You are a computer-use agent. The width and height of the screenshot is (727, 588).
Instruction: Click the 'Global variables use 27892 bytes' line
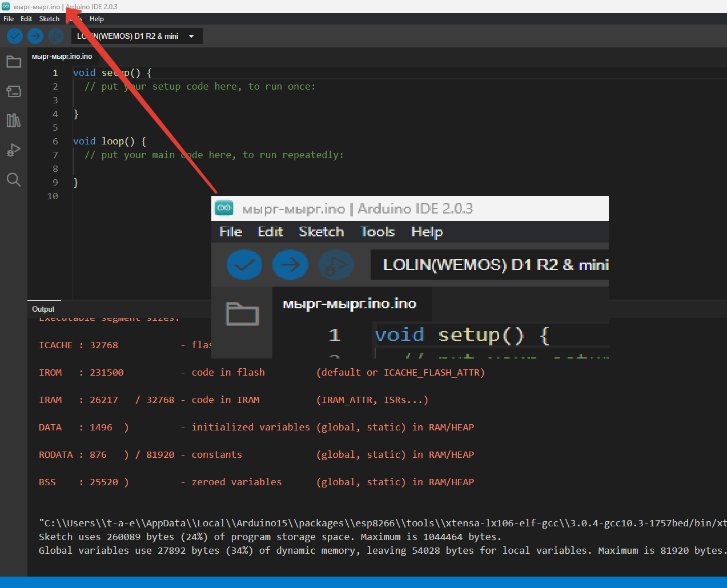[383, 550]
